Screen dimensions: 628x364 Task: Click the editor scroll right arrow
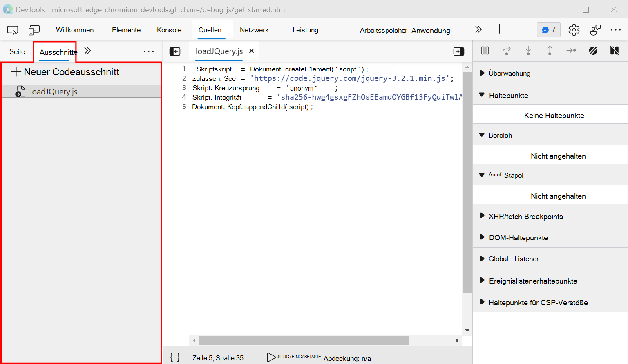(457, 340)
